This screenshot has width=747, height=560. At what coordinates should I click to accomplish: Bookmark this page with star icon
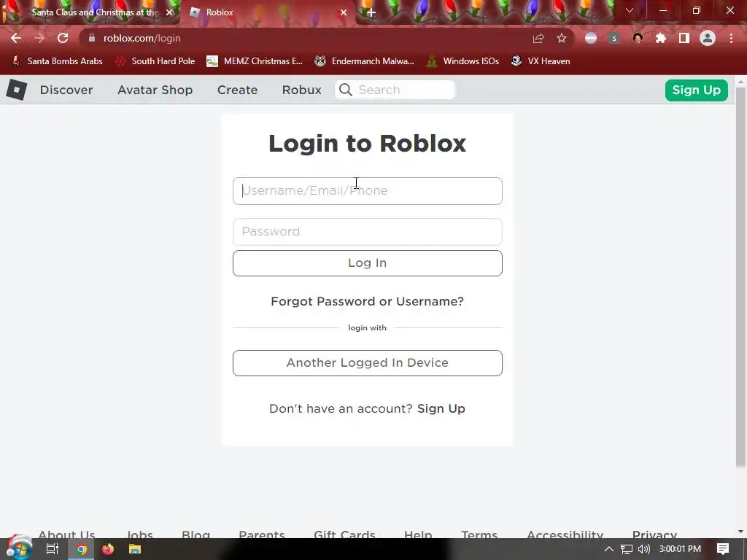point(562,38)
